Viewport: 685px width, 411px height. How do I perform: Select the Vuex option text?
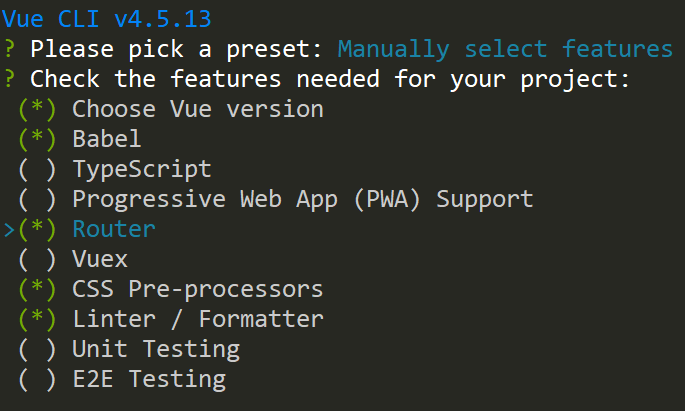click(100, 259)
